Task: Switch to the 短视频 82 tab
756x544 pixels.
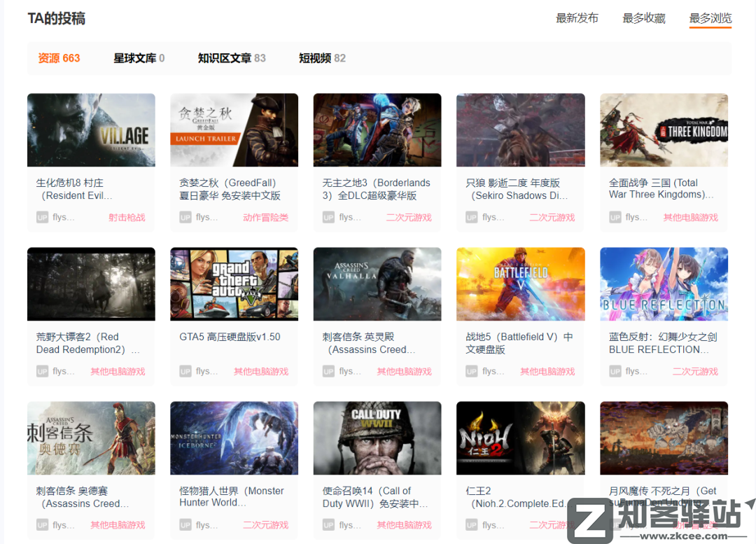Action: pyautogui.click(x=322, y=58)
